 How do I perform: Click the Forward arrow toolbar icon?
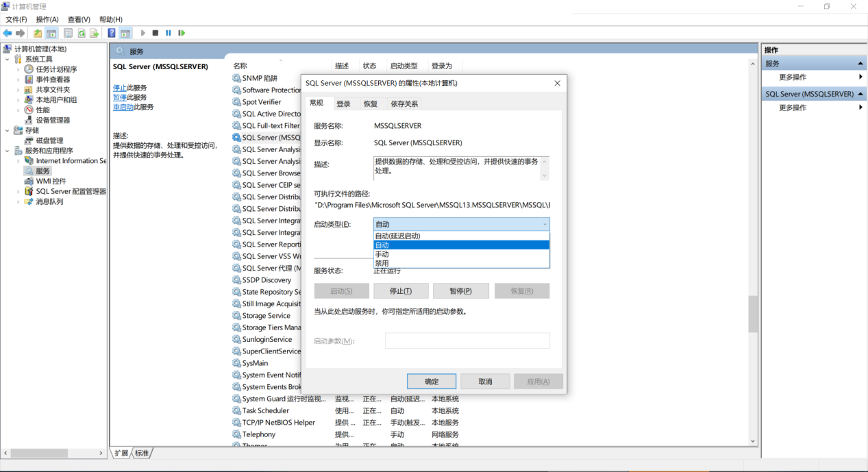[x=21, y=33]
